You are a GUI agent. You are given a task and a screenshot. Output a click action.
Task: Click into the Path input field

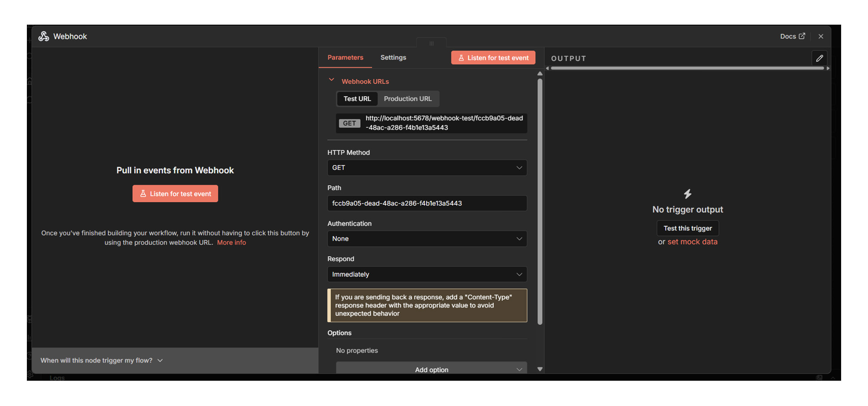click(427, 203)
